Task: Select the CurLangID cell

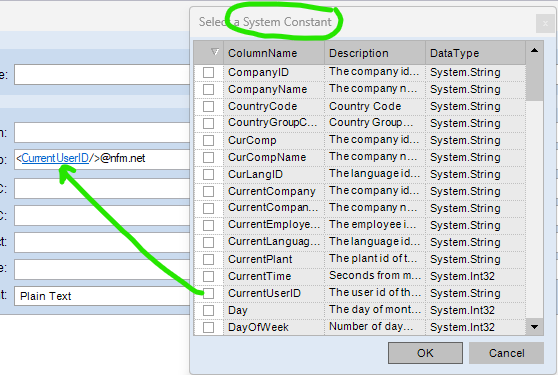Action: click(274, 174)
